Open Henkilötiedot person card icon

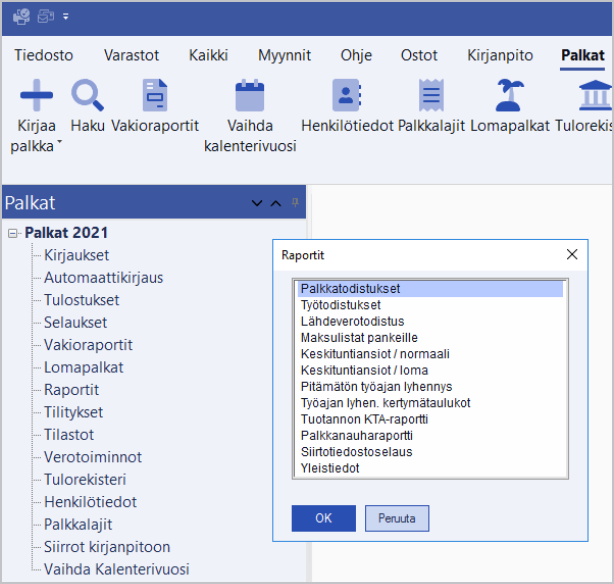[x=346, y=95]
